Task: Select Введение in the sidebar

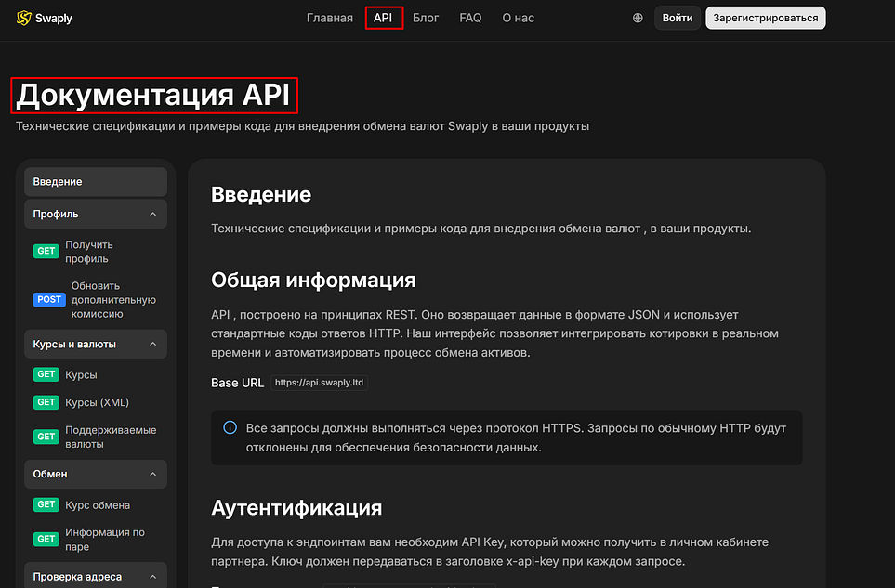Action: (x=96, y=181)
